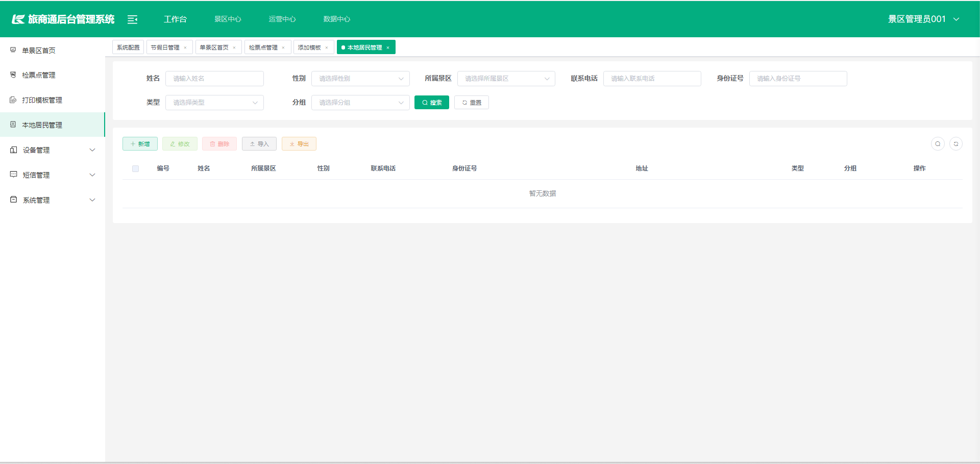Open the 景区中心 top menu
The image size is (980, 464).
(228, 19)
